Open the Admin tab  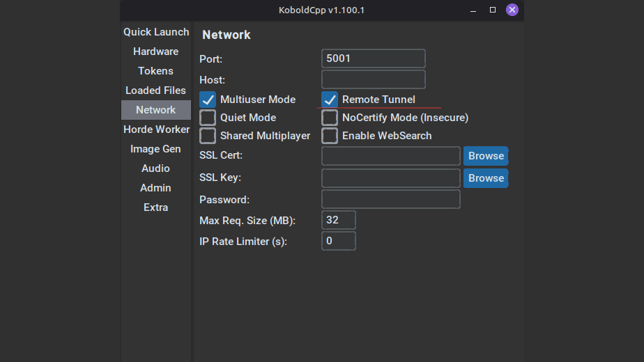coord(156,188)
